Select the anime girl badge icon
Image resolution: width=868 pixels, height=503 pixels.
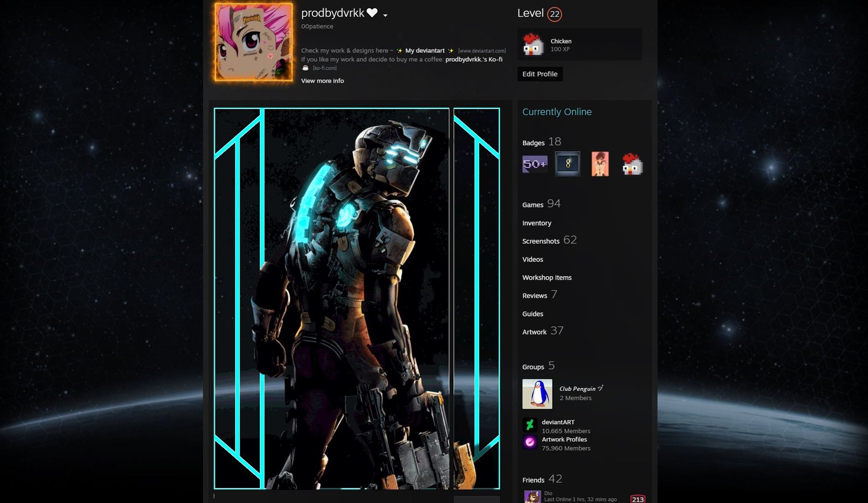point(600,164)
